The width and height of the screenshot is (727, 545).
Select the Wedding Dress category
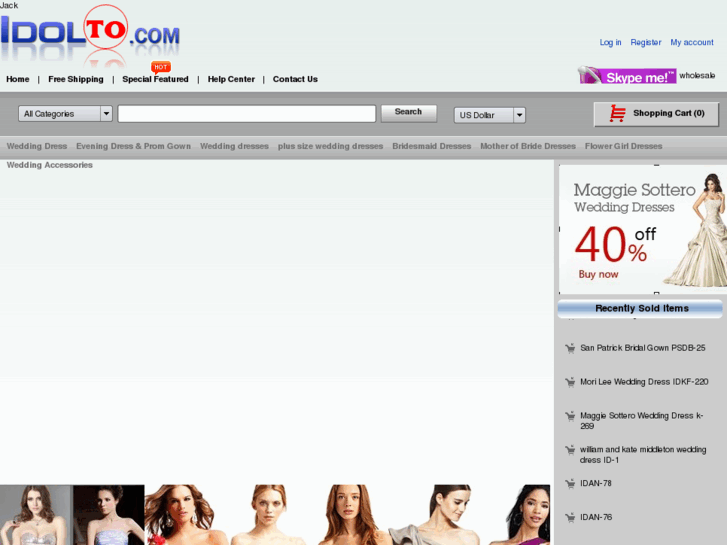pos(37,146)
